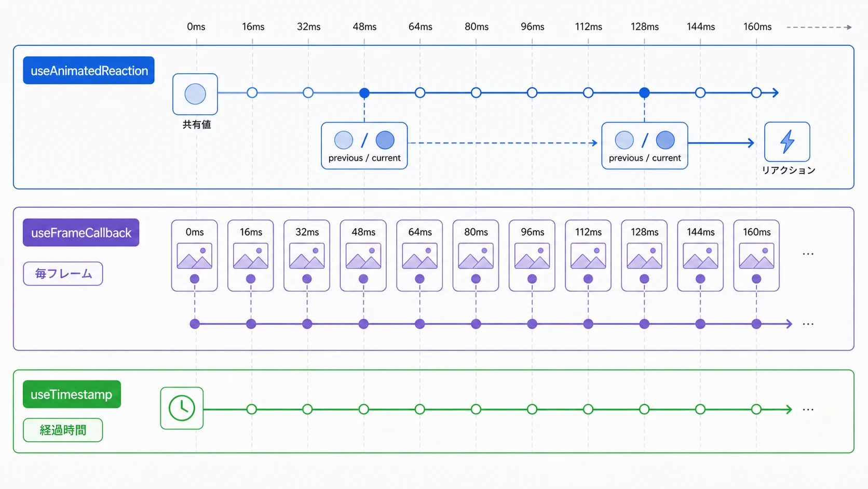
Task: Click the green timeline marker at 96ms
Action: click(x=532, y=409)
